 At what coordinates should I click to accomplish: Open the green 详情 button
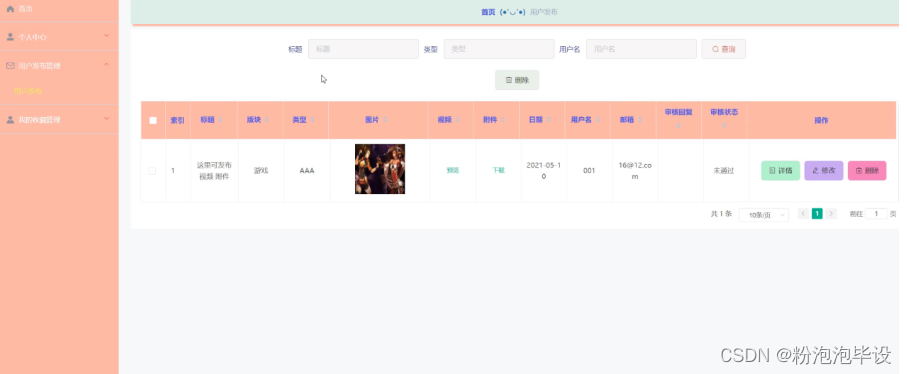pyautogui.click(x=780, y=171)
